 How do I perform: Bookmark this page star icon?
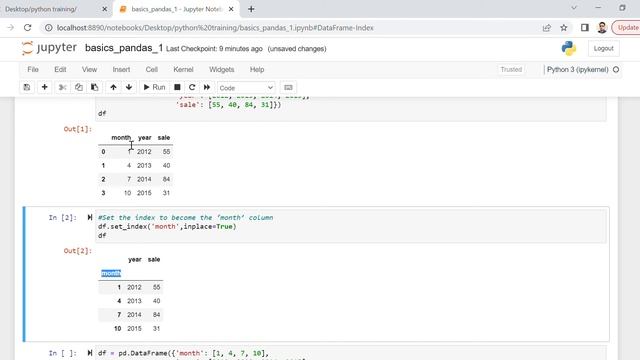pyautogui.click(x=564, y=28)
